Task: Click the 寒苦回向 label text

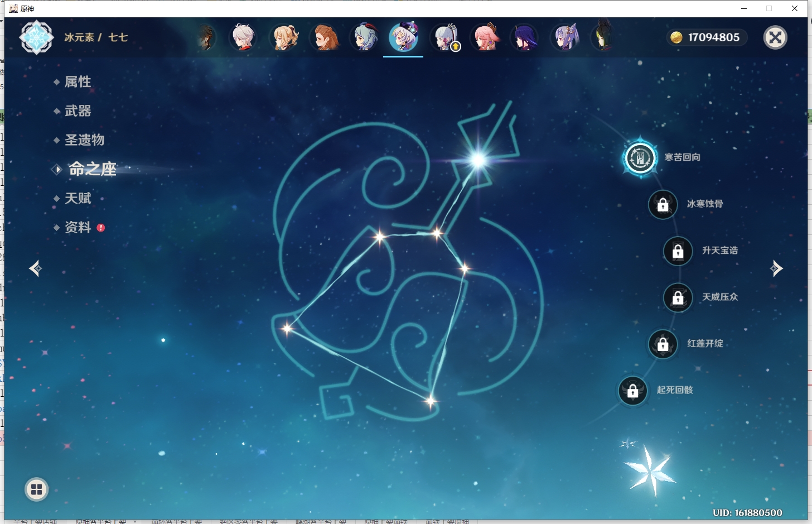Action: [682, 157]
